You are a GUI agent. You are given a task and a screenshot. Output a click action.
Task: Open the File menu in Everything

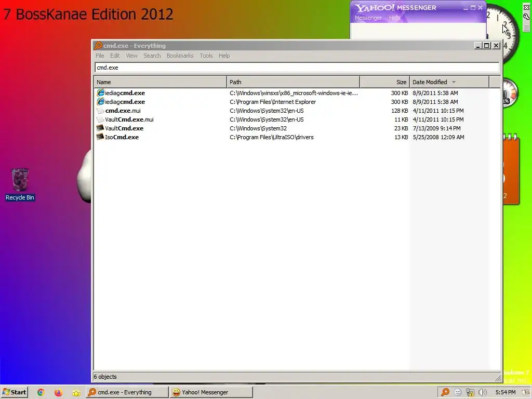click(100, 56)
